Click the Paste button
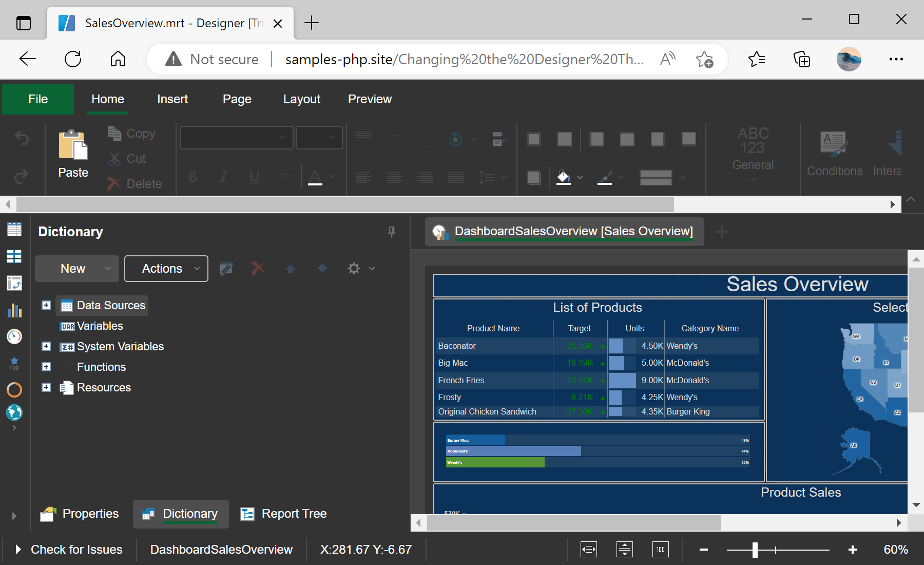This screenshot has height=565, width=924. (x=73, y=154)
